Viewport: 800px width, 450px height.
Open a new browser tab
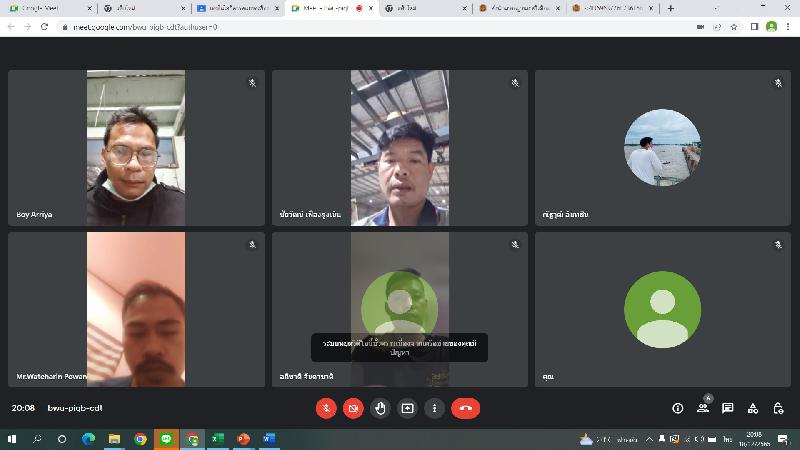(x=670, y=8)
